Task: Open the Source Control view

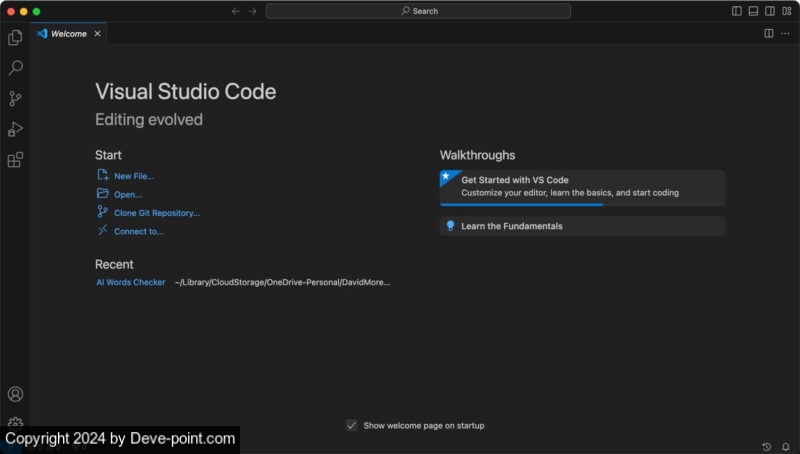Action: (15, 99)
